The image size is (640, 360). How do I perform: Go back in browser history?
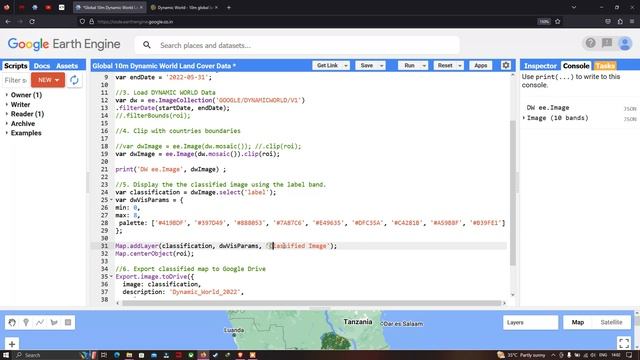tap(8, 21)
